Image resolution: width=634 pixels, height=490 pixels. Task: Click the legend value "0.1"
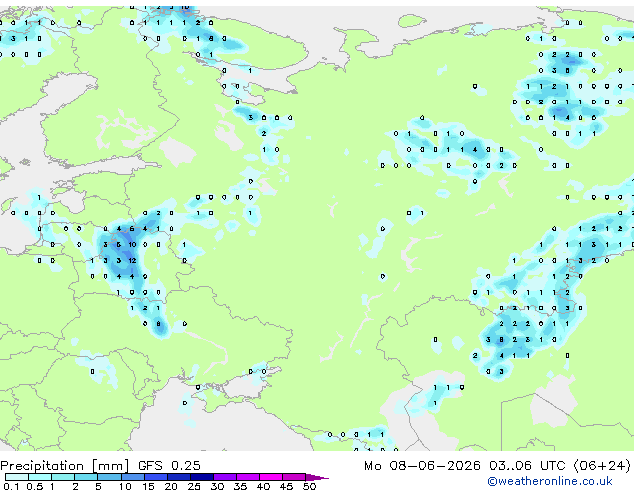(11, 486)
